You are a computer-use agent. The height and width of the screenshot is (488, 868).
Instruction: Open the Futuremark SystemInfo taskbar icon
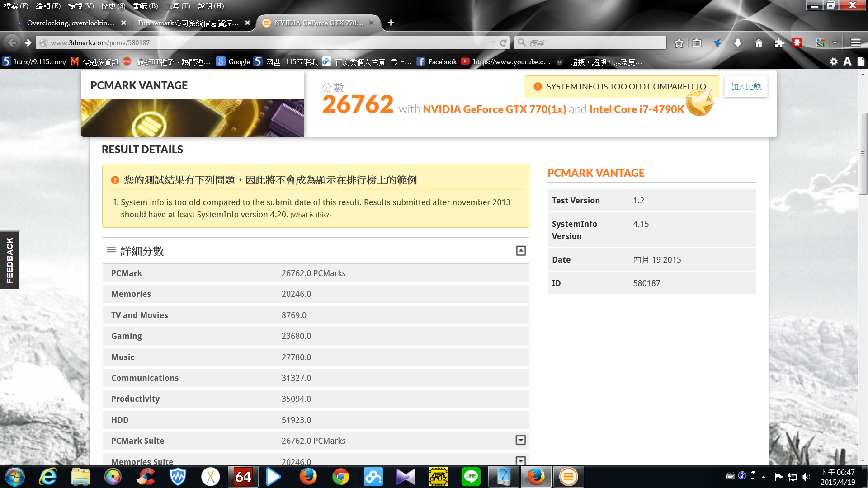point(569,477)
